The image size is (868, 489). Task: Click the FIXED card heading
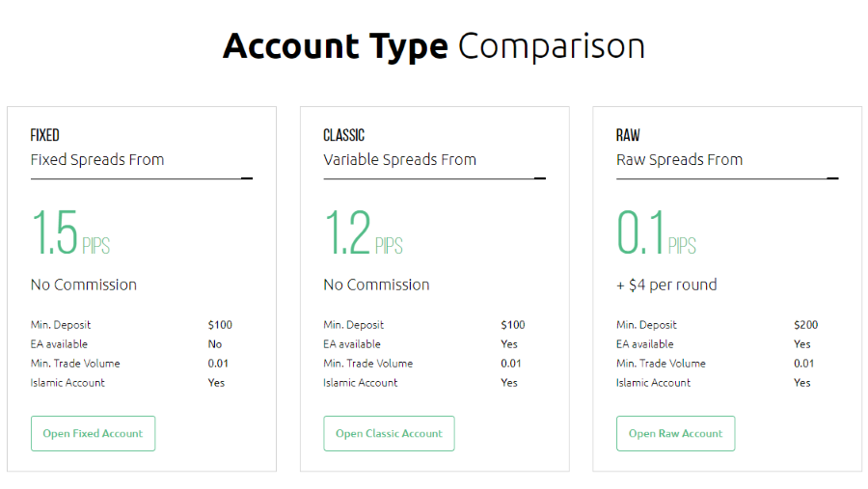tap(45, 135)
